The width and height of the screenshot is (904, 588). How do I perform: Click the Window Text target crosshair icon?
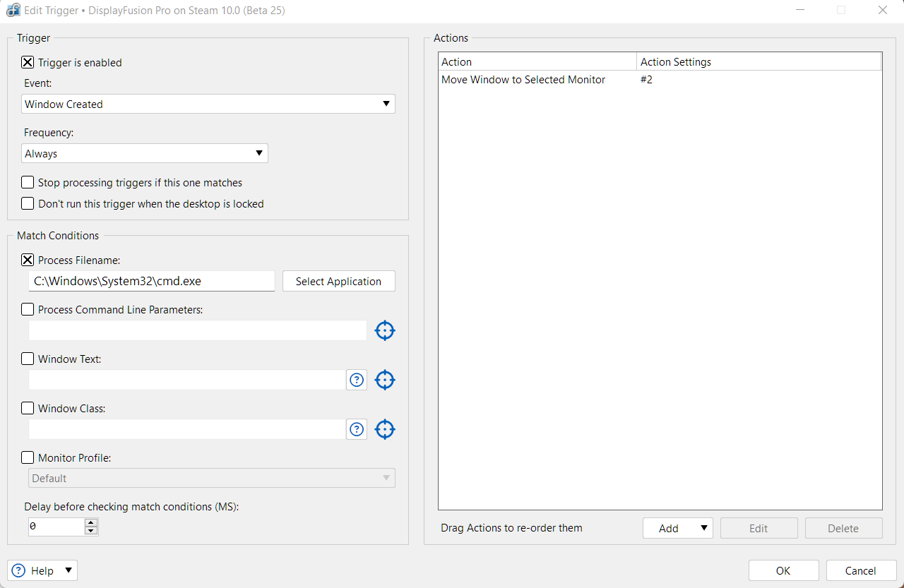[384, 380]
